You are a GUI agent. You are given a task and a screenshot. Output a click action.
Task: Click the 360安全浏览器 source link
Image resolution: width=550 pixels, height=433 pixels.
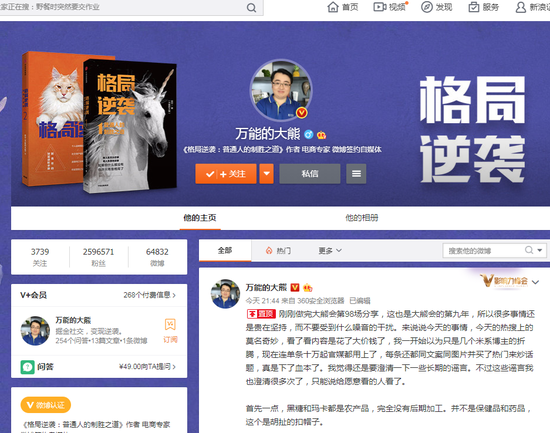321,301
